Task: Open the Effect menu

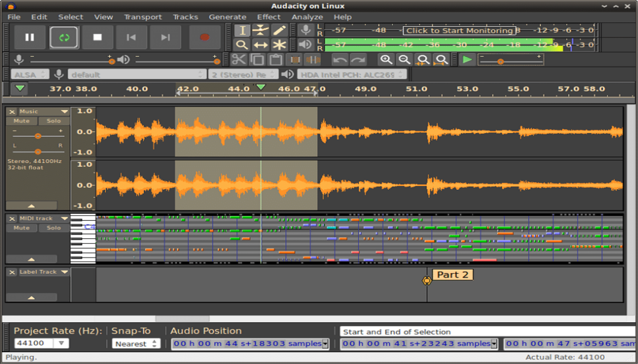Action: 269,17
